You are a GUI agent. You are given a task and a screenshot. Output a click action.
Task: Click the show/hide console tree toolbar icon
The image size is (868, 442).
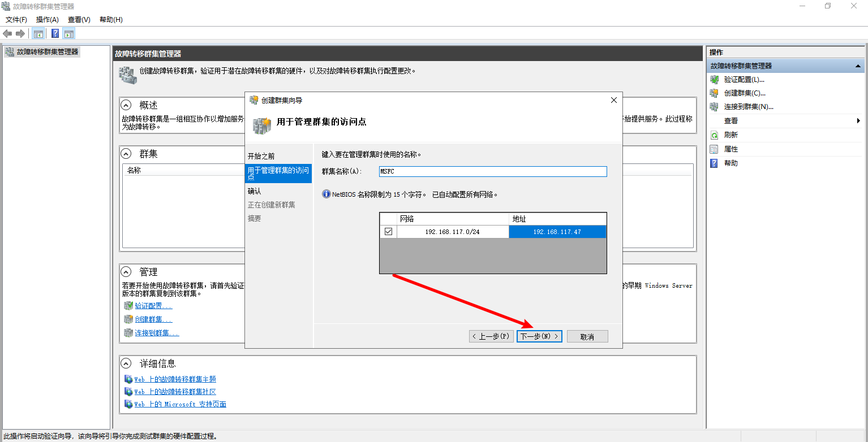click(38, 33)
